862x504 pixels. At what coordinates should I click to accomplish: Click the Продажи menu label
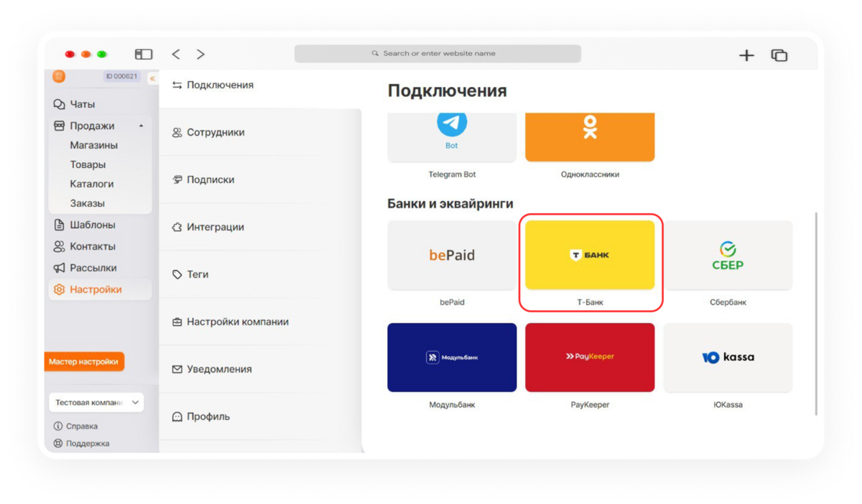click(x=92, y=126)
